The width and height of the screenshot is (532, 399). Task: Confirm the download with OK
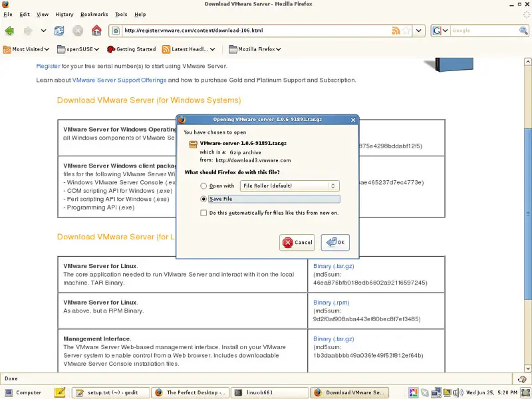pyautogui.click(x=335, y=243)
